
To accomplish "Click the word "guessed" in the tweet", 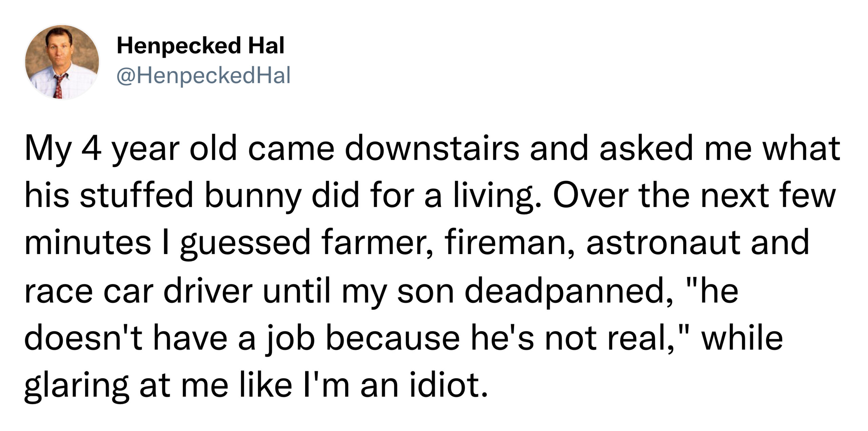I will [245, 245].
